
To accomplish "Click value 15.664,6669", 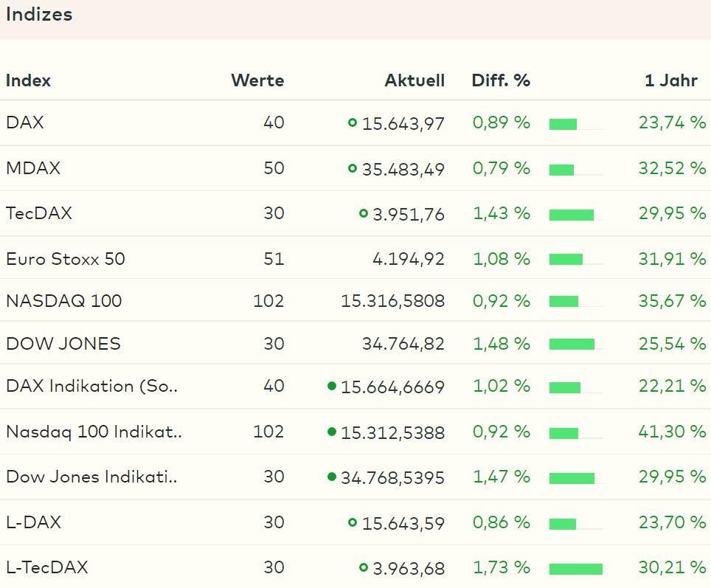I will coord(392,387).
